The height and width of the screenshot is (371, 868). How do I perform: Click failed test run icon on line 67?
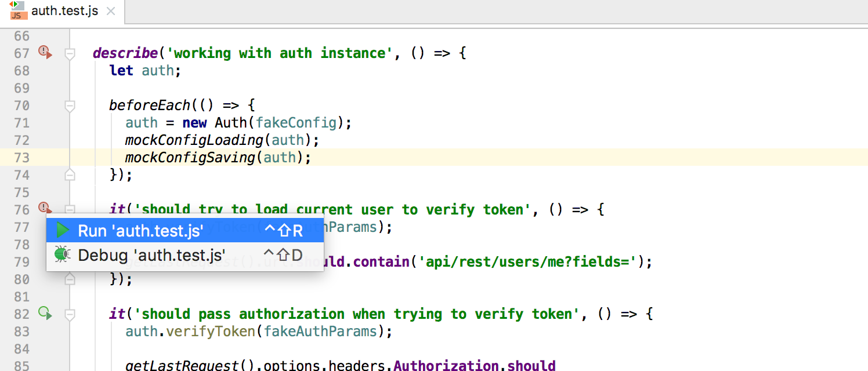45,53
